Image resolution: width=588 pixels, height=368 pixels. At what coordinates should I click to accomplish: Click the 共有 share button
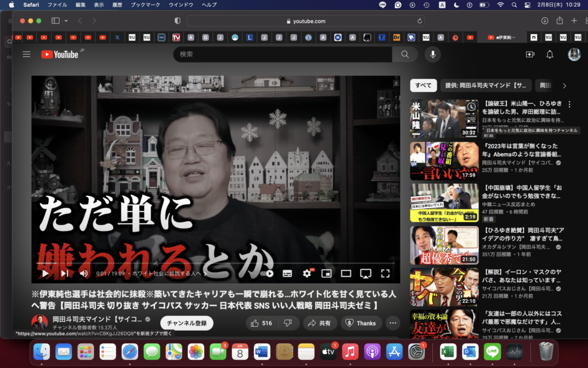coord(320,323)
